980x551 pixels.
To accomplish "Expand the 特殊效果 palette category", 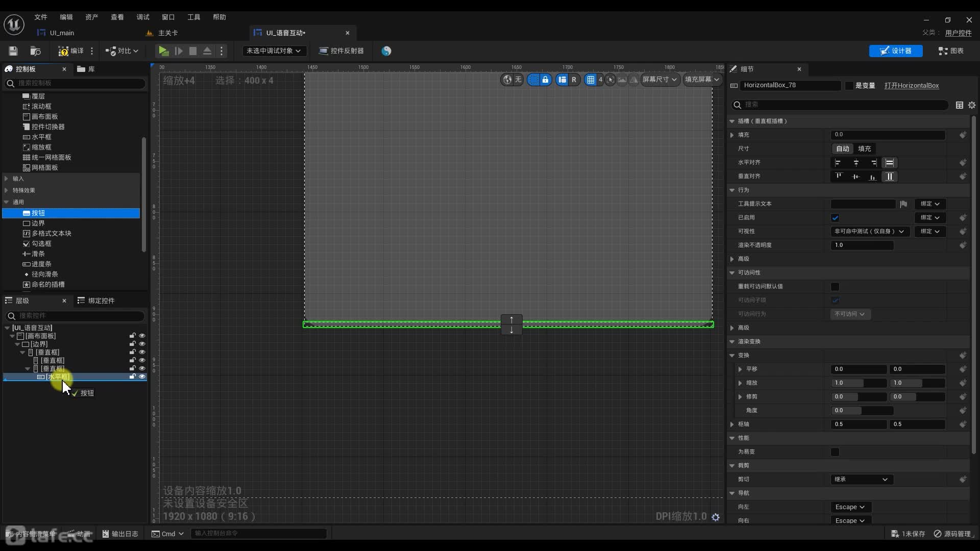I will click(6, 190).
